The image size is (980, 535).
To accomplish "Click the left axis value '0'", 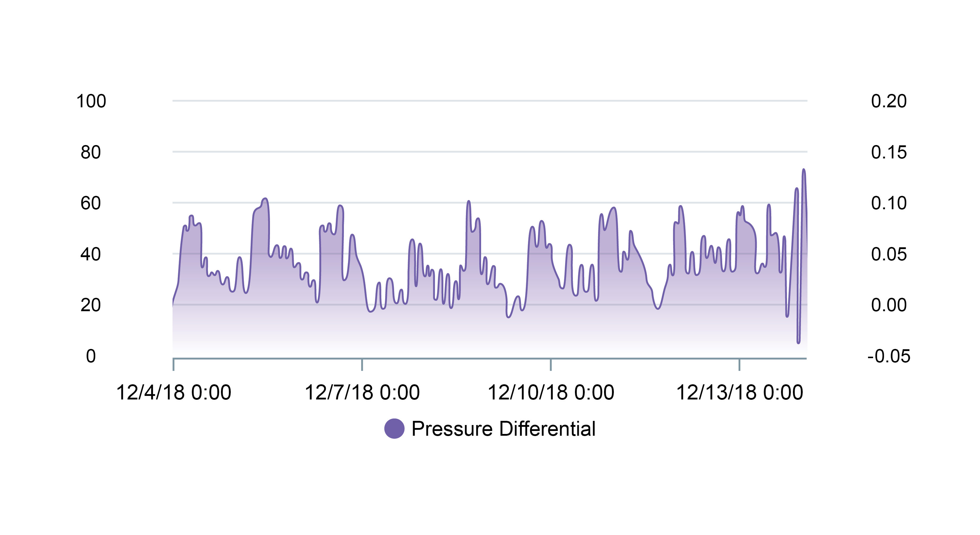I will [x=91, y=356].
